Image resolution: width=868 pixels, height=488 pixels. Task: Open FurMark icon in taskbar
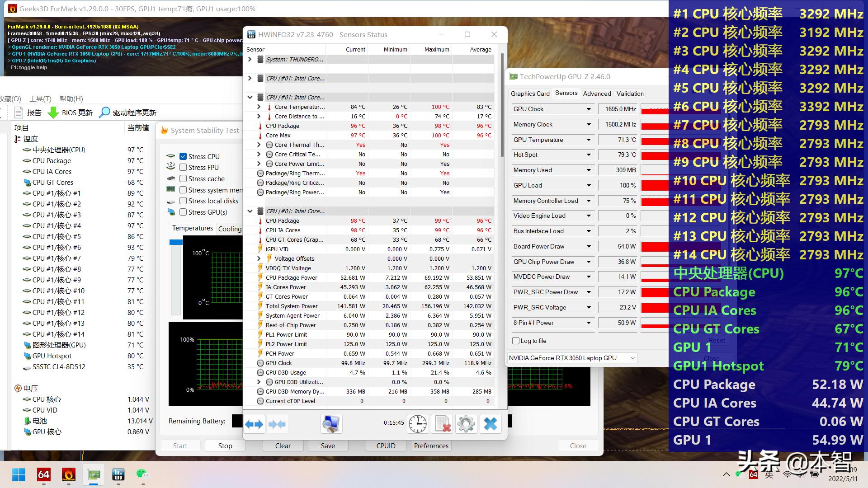pyautogui.click(x=69, y=474)
